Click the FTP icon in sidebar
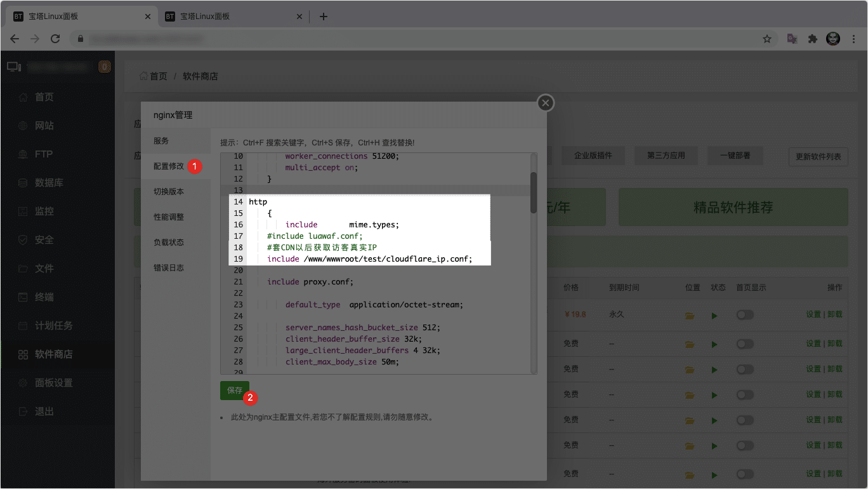868x489 pixels. pos(23,154)
